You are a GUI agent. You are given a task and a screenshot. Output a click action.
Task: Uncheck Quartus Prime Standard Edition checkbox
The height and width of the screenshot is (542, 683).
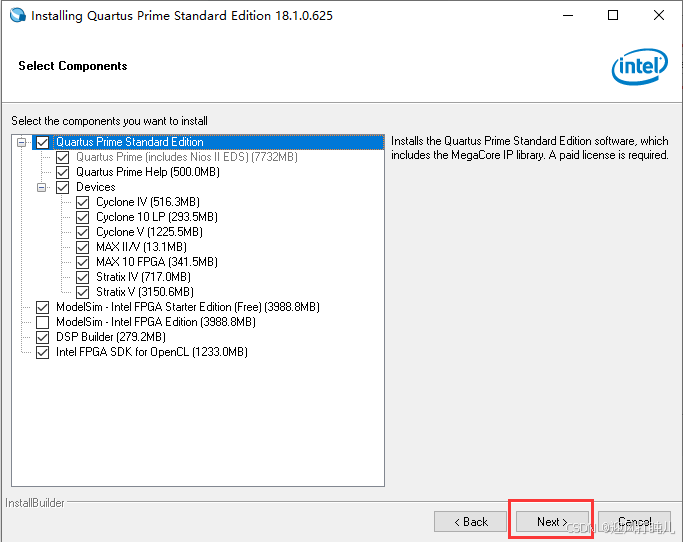click(x=42, y=142)
